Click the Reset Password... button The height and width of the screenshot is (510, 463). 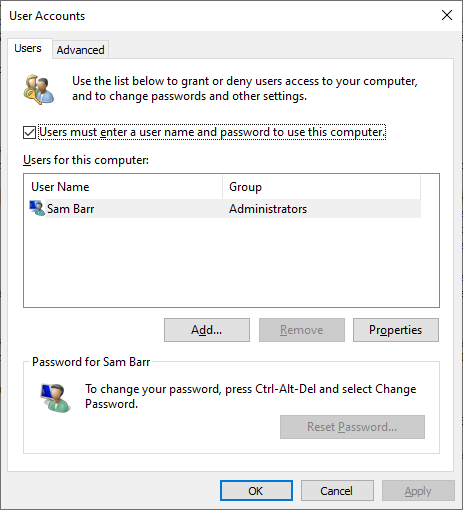(352, 427)
